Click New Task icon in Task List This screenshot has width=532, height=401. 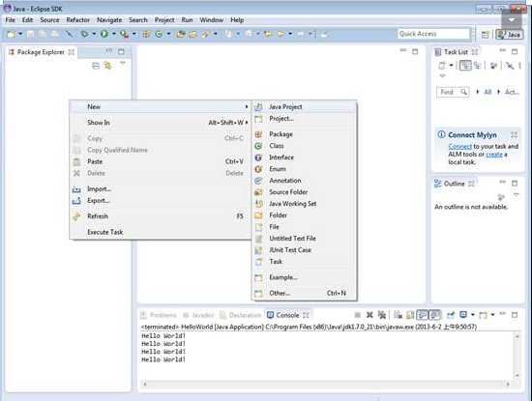point(442,66)
